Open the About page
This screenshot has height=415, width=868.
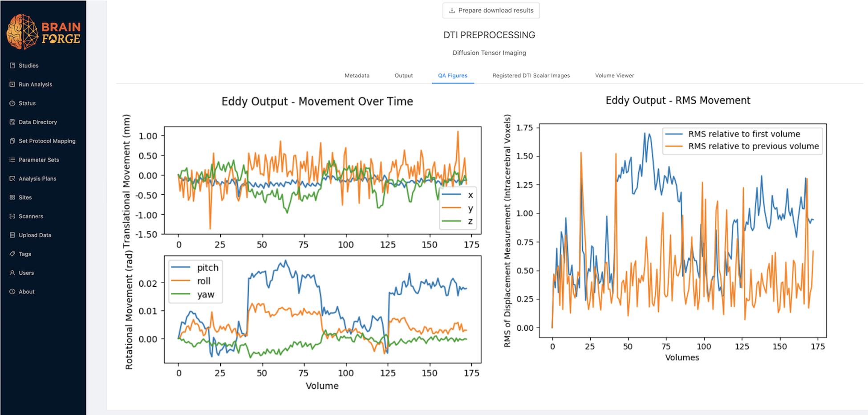(x=26, y=292)
